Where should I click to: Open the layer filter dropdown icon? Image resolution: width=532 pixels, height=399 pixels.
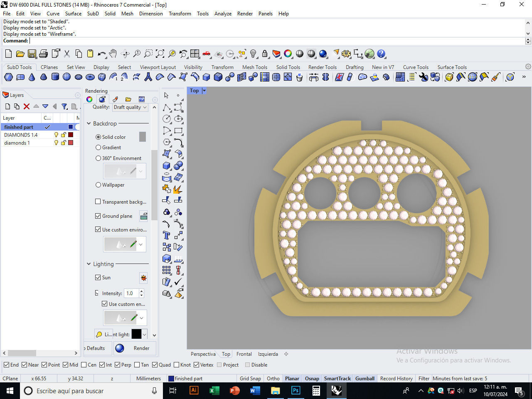64,106
